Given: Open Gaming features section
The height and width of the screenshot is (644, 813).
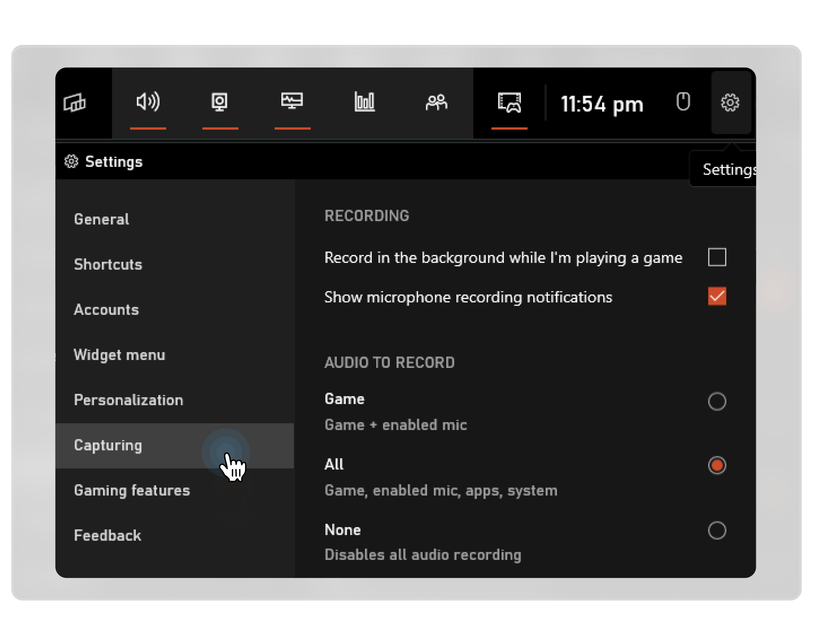Looking at the screenshot, I should click(x=132, y=490).
